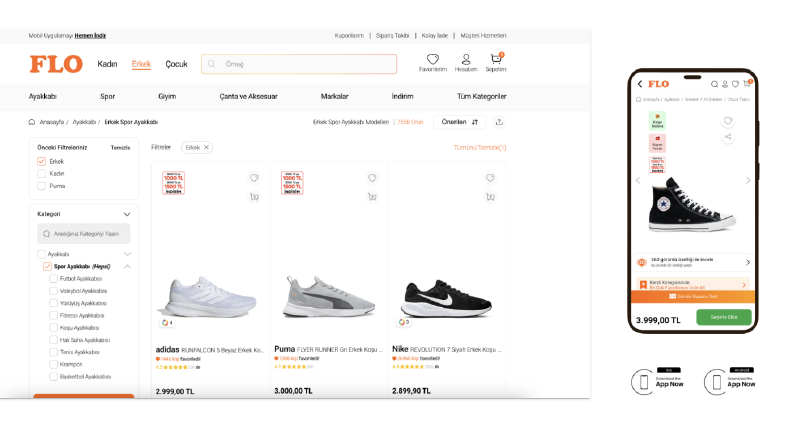The width and height of the screenshot is (793, 446).
Task: Select the Erkek top menu
Action: (141, 64)
